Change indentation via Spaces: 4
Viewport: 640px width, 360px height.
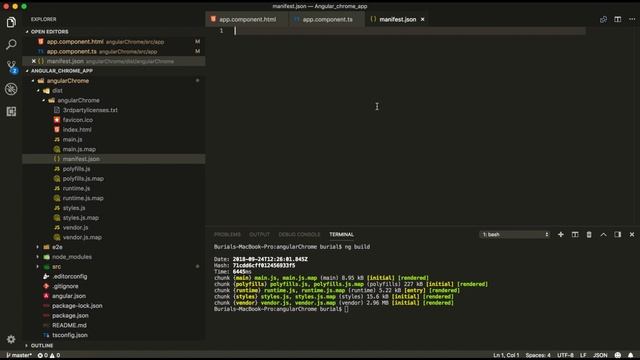538,355
